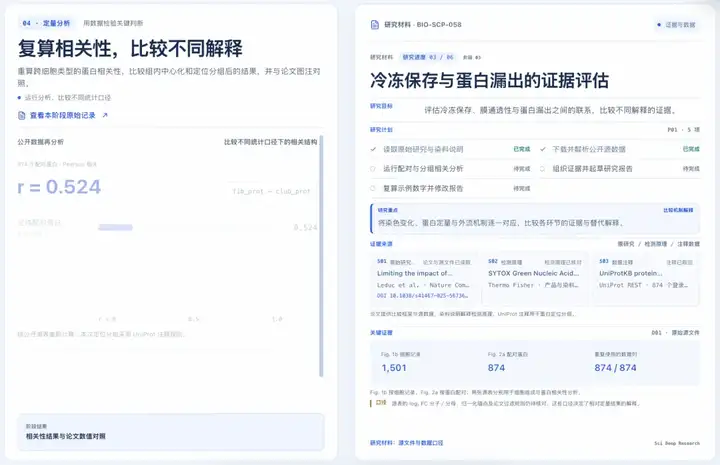The height and width of the screenshot is (465, 720).
Task: Click the vertical scrollbar of the analysis panel
Action: pos(321,256)
